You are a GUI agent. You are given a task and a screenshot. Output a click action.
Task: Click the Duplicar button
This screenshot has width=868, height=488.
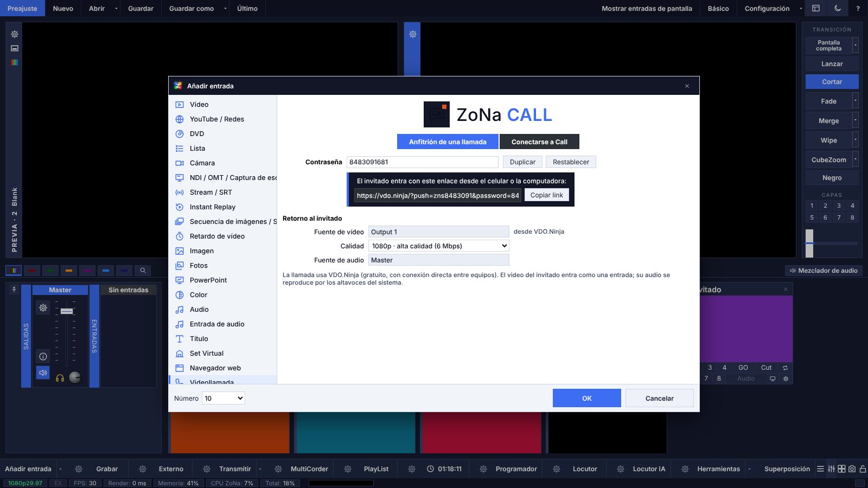pos(522,162)
